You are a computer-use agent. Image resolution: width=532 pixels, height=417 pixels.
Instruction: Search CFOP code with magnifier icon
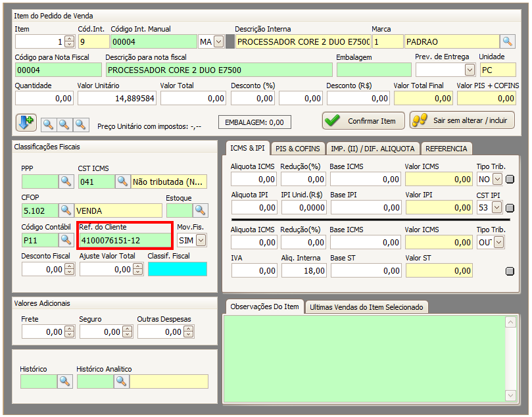point(66,210)
